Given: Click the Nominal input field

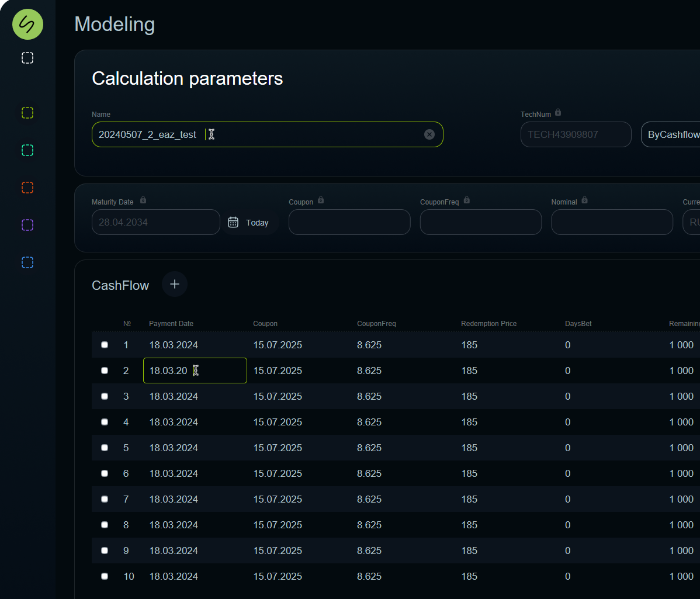Looking at the screenshot, I should 612,222.
